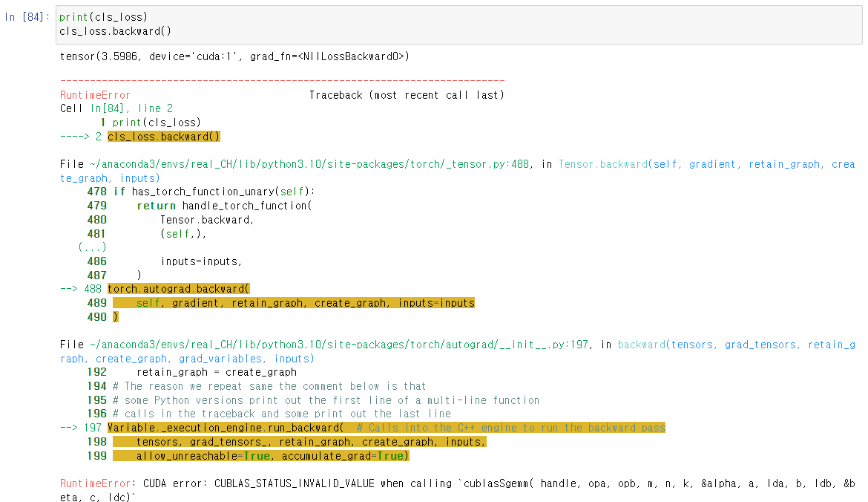Click comment line 195 'some Python versions print'
Image resolution: width=868 pixels, height=502 pixels.
click(313, 400)
